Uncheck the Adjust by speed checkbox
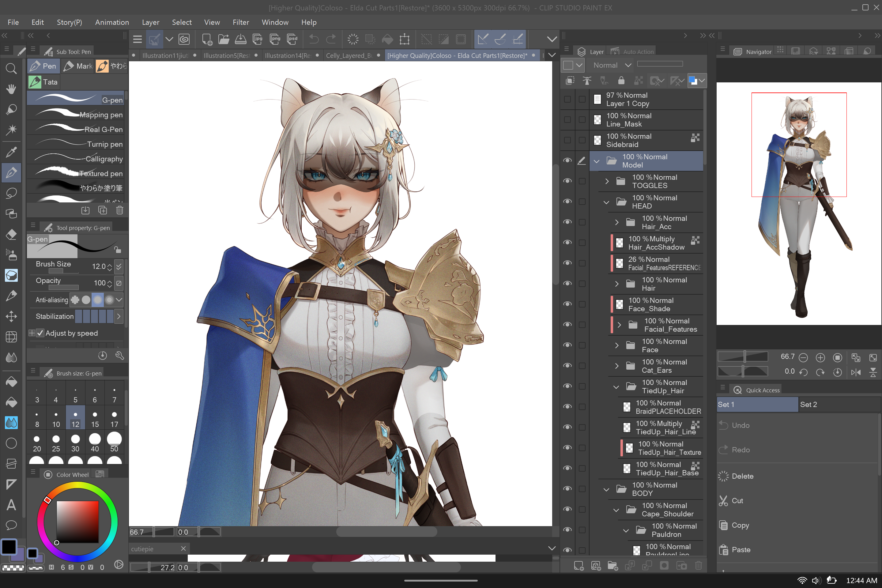Viewport: 882px width, 588px height. (x=40, y=333)
